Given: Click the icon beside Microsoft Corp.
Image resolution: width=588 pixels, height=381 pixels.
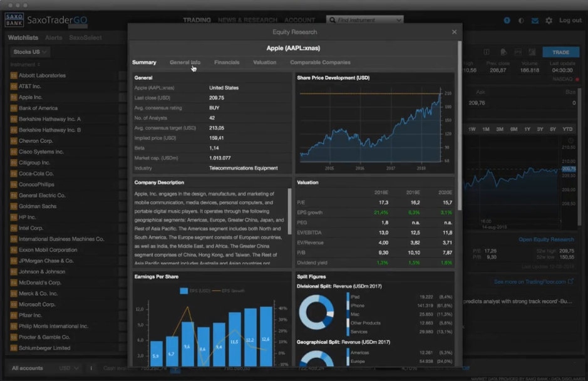Looking at the screenshot, I should (14, 305).
